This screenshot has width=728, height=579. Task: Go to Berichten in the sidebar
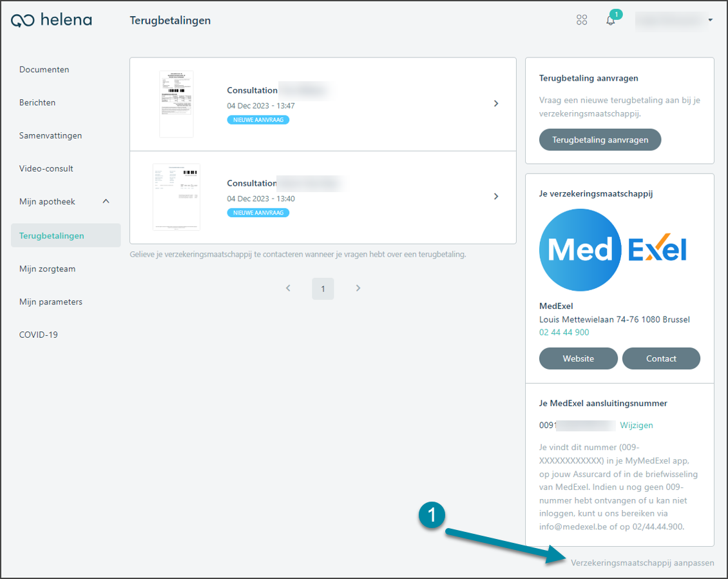(37, 103)
